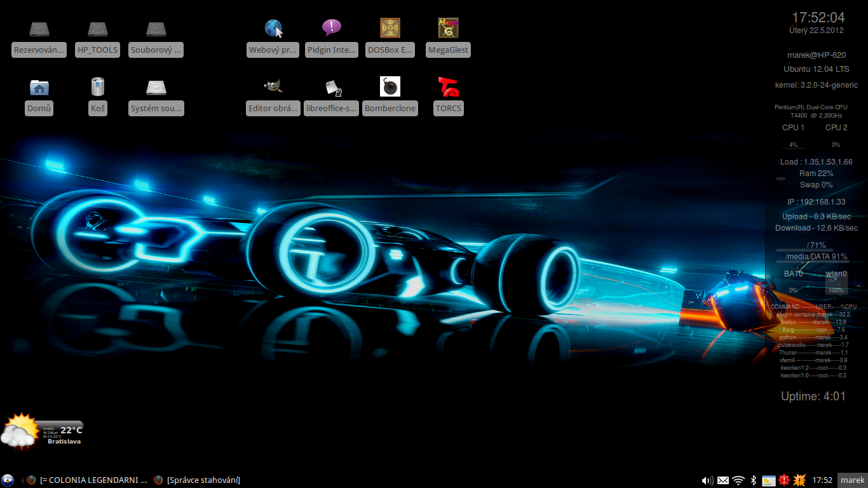Click the /media/DATA 91% usage text
Image resolution: width=868 pixels, height=488 pixels.
click(816, 257)
